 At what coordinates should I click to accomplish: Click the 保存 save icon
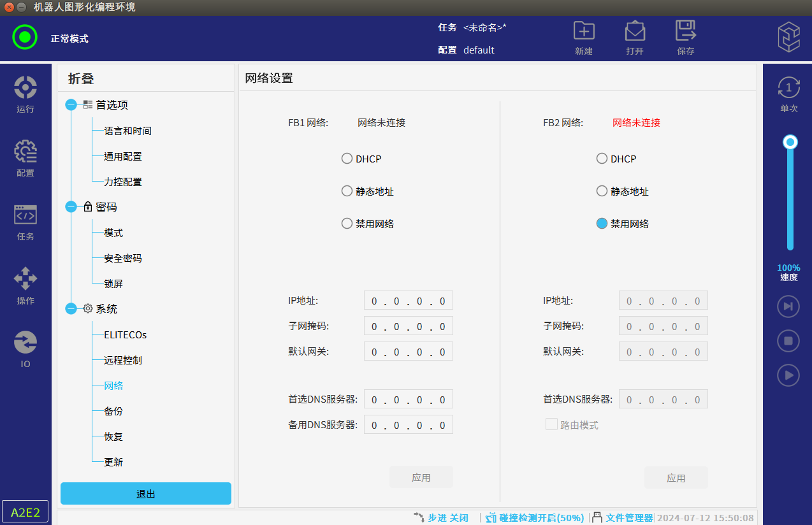pos(686,32)
